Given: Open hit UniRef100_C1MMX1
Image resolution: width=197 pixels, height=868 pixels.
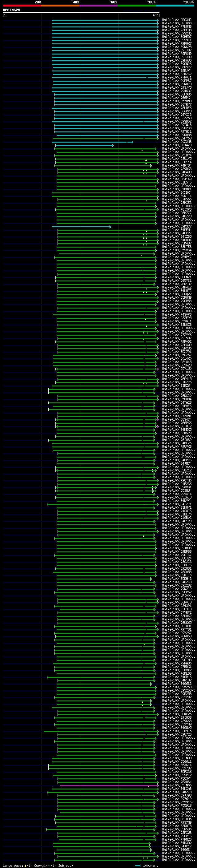Looking at the screenshot, I should tap(177, 189).
